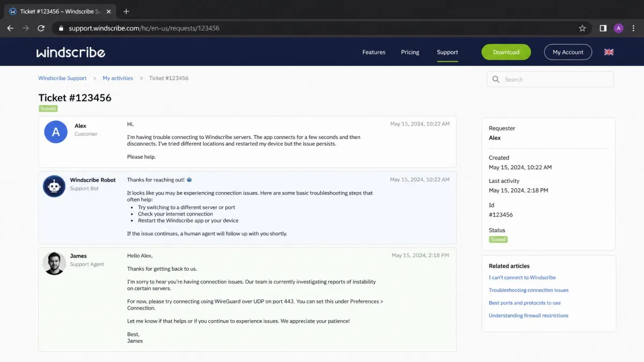Click the search magnifier icon
This screenshot has height=362, width=644.
pos(496,79)
